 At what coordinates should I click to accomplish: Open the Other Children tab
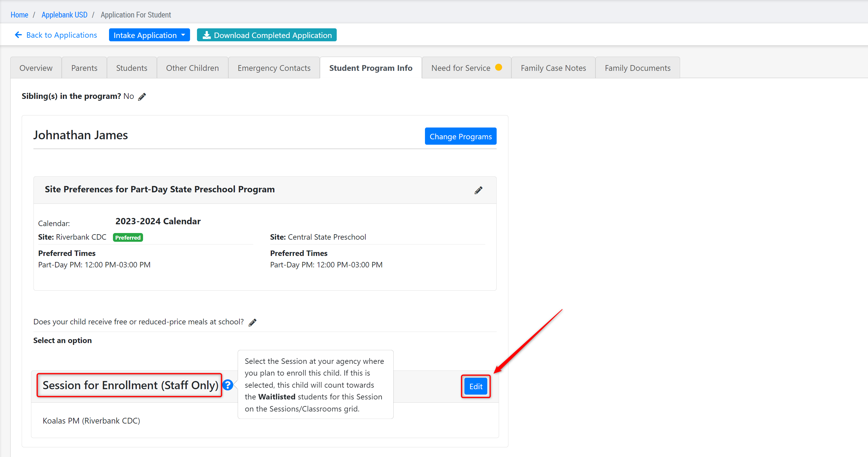click(x=192, y=68)
